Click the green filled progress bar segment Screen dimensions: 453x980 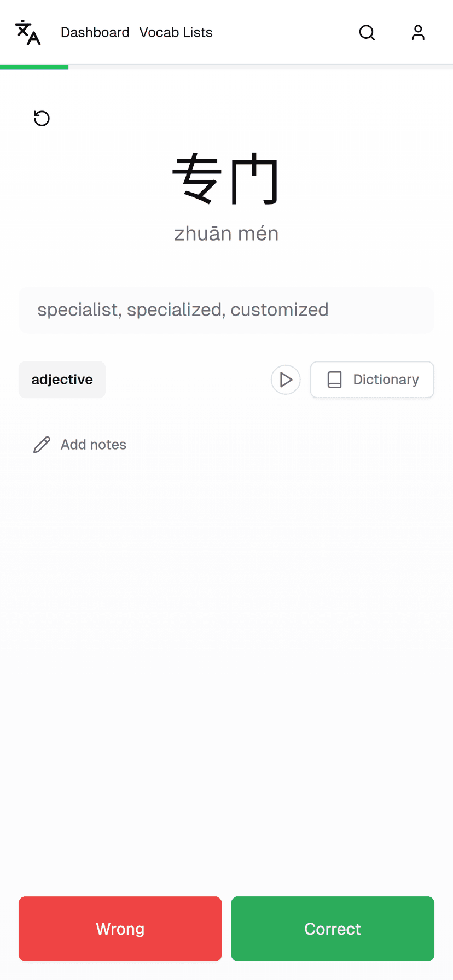tap(34, 67)
